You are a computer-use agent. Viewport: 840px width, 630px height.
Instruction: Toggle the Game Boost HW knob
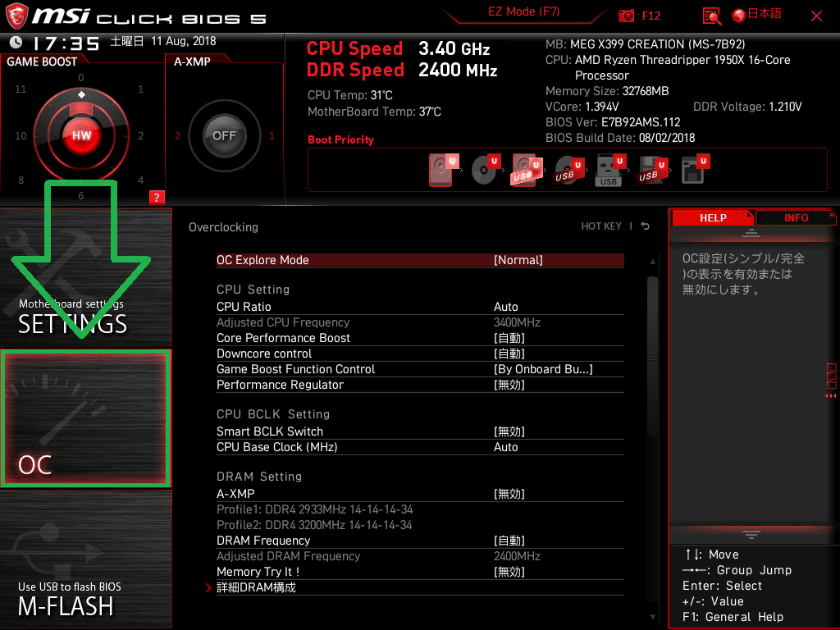click(81, 135)
